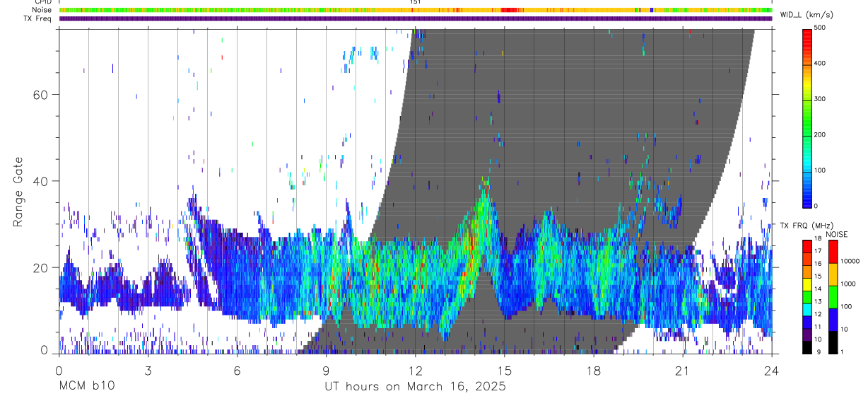
Task: Click x-axis tick label '3'
Action: coord(148,370)
